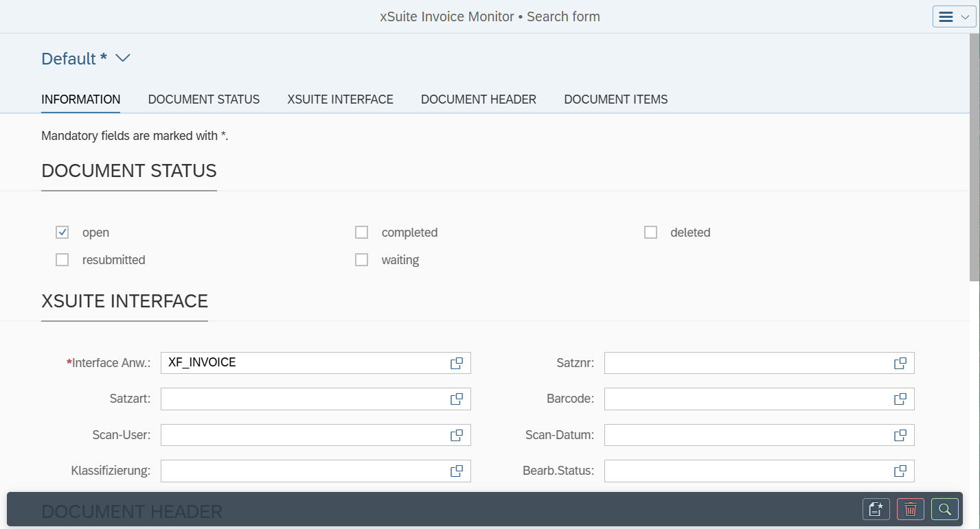Open value help for Interface Anw. field

pyautogui.click(x=456, y=363)
